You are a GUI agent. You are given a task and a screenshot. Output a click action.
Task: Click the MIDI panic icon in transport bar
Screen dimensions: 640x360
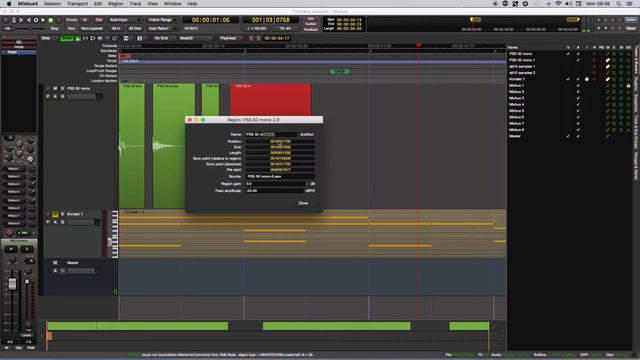coord(6,20)
